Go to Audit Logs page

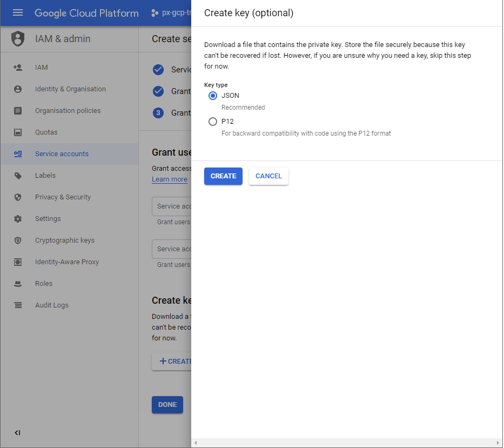52,305
